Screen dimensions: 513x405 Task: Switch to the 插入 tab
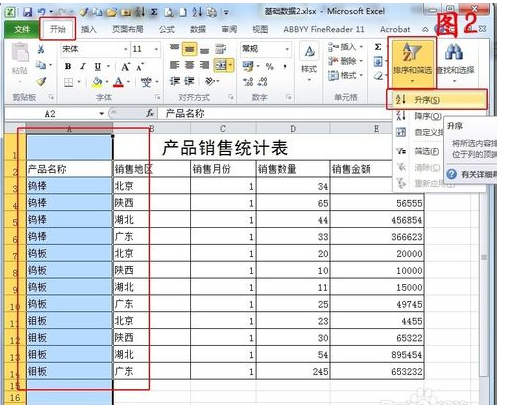tap(88, 29)
